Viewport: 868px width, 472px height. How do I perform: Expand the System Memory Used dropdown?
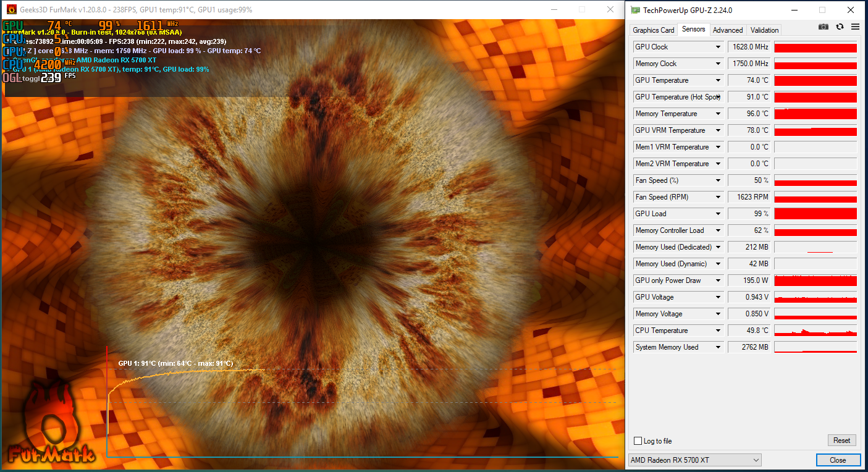click(718, 347)
